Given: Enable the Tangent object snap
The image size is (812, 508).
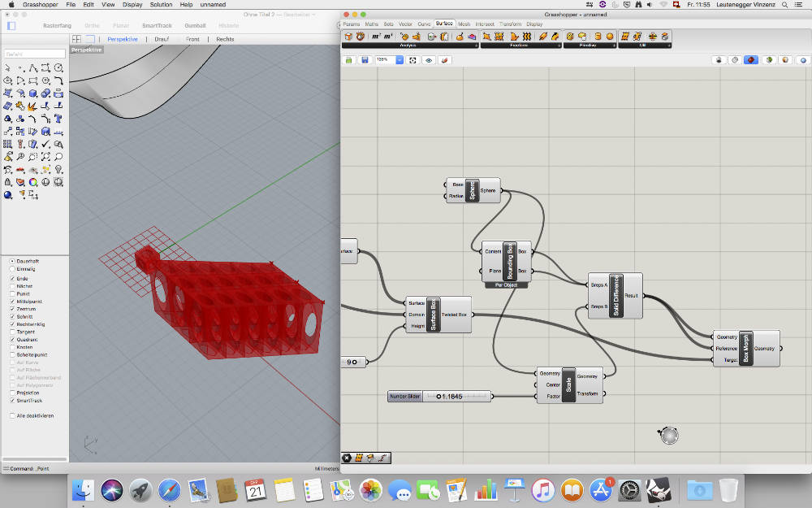Looking at the screenshot, I should (x=12, y=332).
